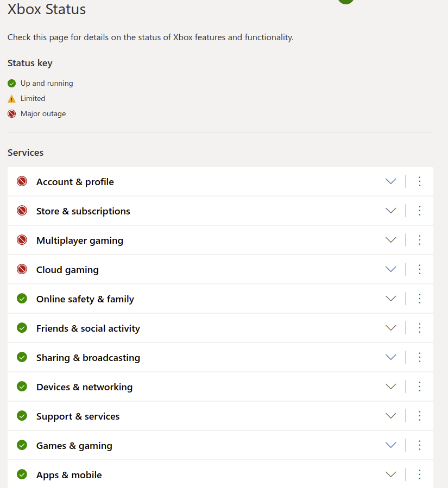Click the Xbox Status page heading
Image resolution: width=448 pixels, height=488 pixels.
(x=47, y=9)
